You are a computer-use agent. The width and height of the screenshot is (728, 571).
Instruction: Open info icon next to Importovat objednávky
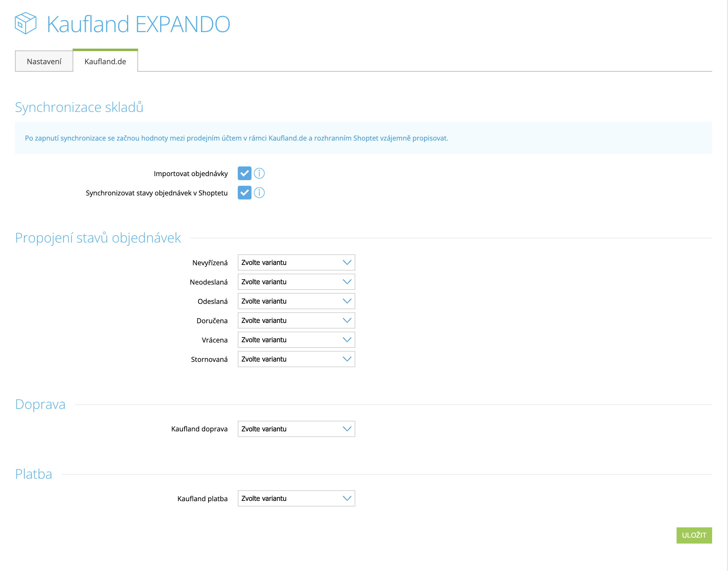259,173
